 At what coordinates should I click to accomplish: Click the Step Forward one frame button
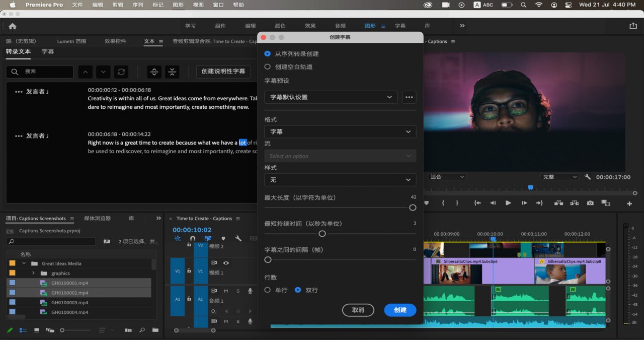coord(524,203)
